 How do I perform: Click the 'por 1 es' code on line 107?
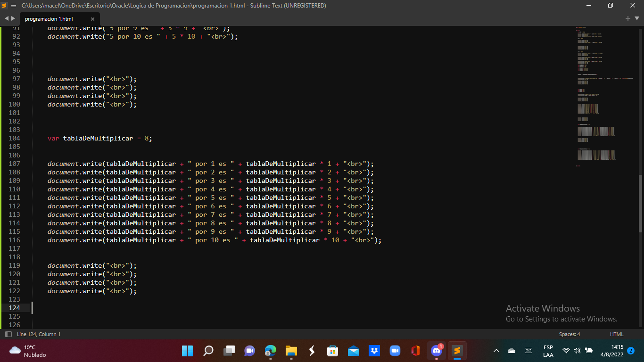coord(211,164)
